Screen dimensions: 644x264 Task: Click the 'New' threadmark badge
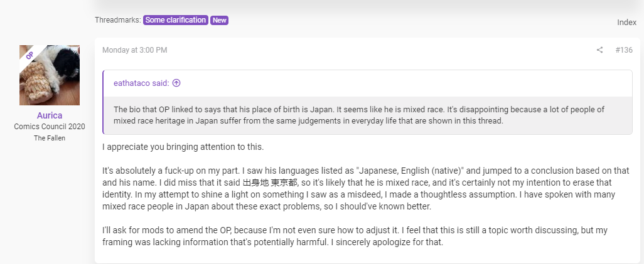[x=219, y=20]
